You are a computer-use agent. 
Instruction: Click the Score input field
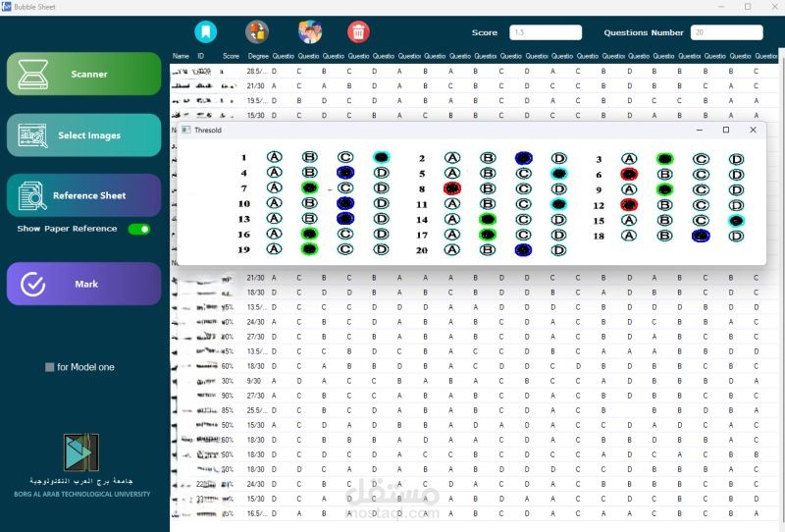[x=546, y=32]
